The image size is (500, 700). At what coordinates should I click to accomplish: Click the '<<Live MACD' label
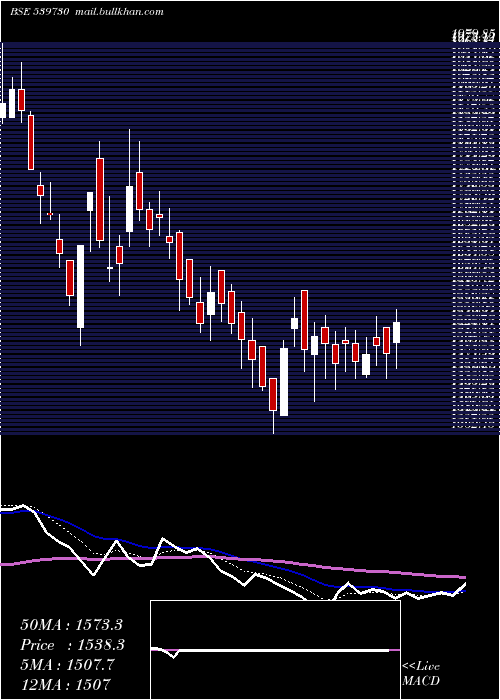pos(421,674)
